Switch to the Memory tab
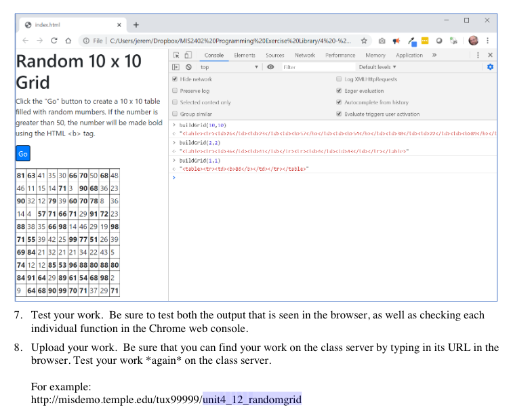 click(x=375, y=55)
